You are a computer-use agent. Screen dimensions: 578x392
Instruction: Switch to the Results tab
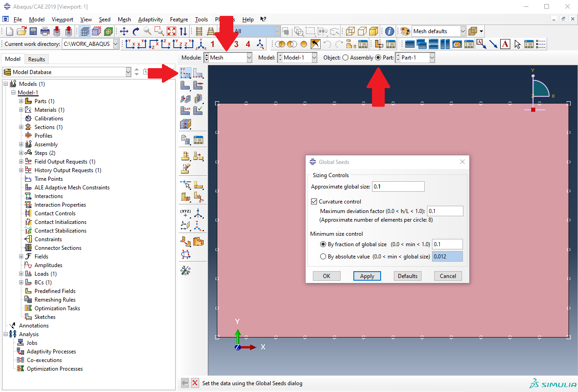point(36,59)
